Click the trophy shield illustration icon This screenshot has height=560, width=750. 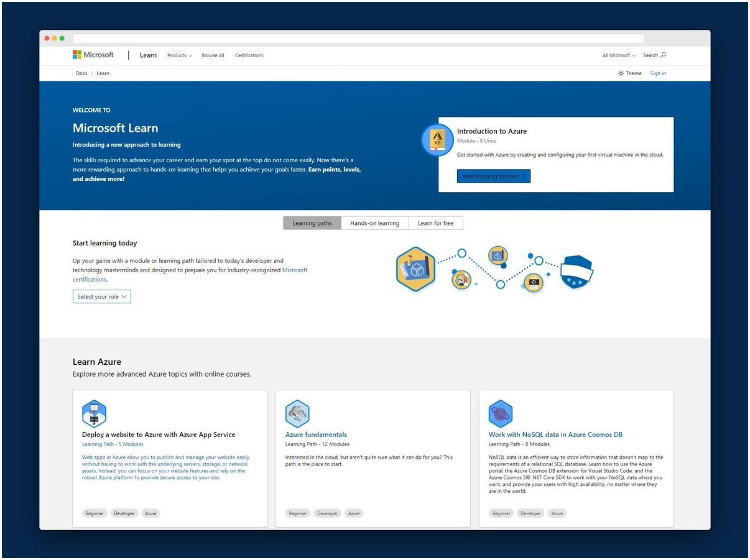pyautogui.click(x=576, y=272)
